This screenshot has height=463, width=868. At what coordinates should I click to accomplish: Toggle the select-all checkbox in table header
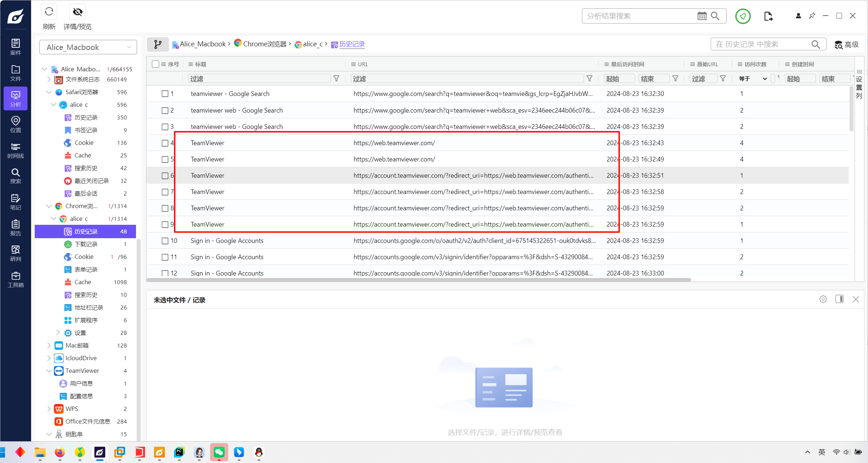156,64
